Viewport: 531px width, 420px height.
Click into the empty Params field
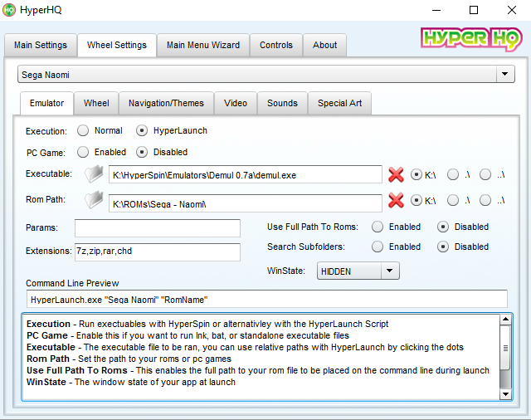(158, 228)
